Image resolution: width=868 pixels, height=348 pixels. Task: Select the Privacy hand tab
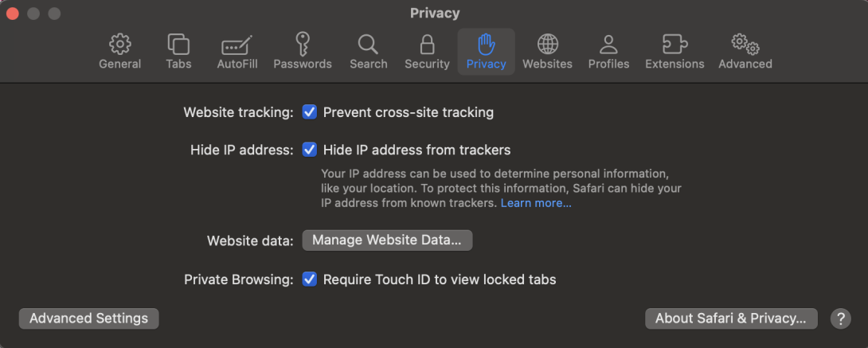click(x=486, y=51)
